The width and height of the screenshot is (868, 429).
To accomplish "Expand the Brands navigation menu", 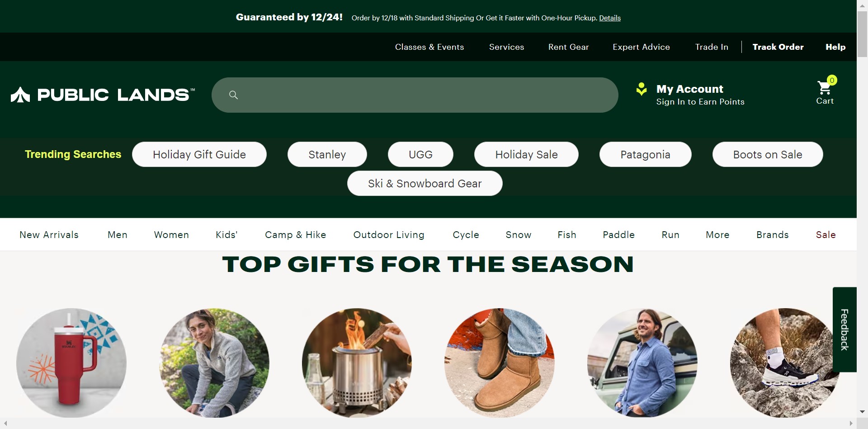I will pyautogui.click(x=772, y=235).
